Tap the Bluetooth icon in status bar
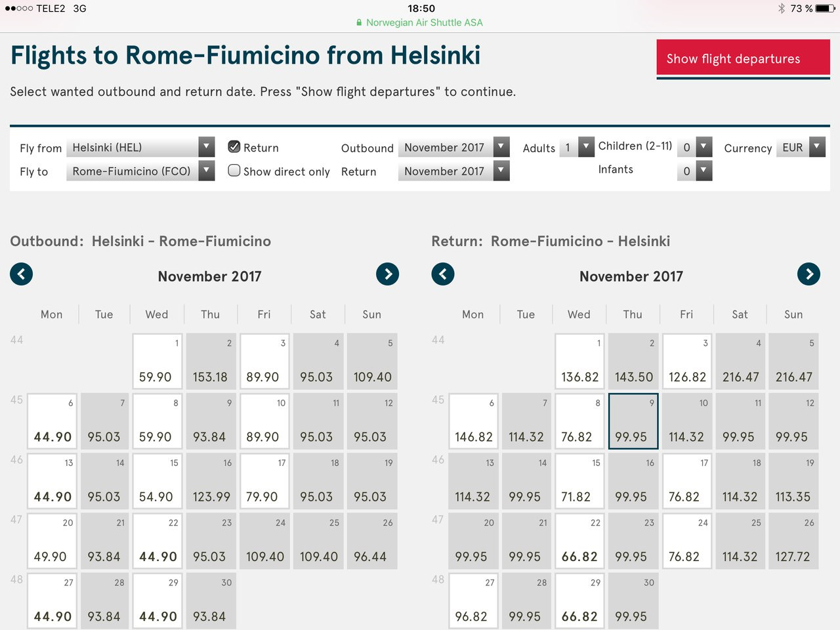Image resolution: width=840 pixels, height=630 pixels. pos(781,9)
